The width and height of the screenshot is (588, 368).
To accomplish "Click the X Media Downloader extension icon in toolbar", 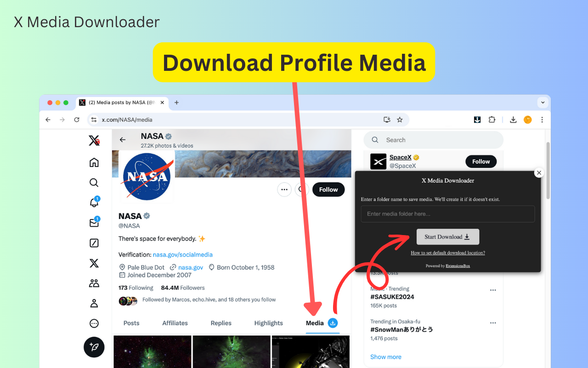I will (x=477, y=120).
